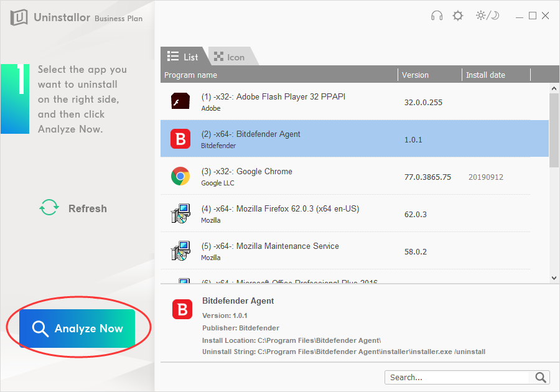Click the scrollbar down arrow
Viewport: 560px width, 392px height.
[x=554, y=278]
